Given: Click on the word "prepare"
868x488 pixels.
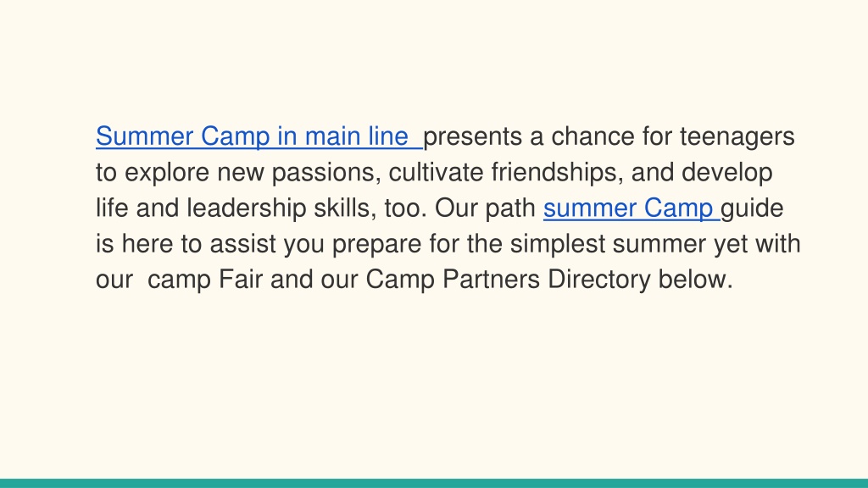Looking at the screenshot, I should (377, 244).
